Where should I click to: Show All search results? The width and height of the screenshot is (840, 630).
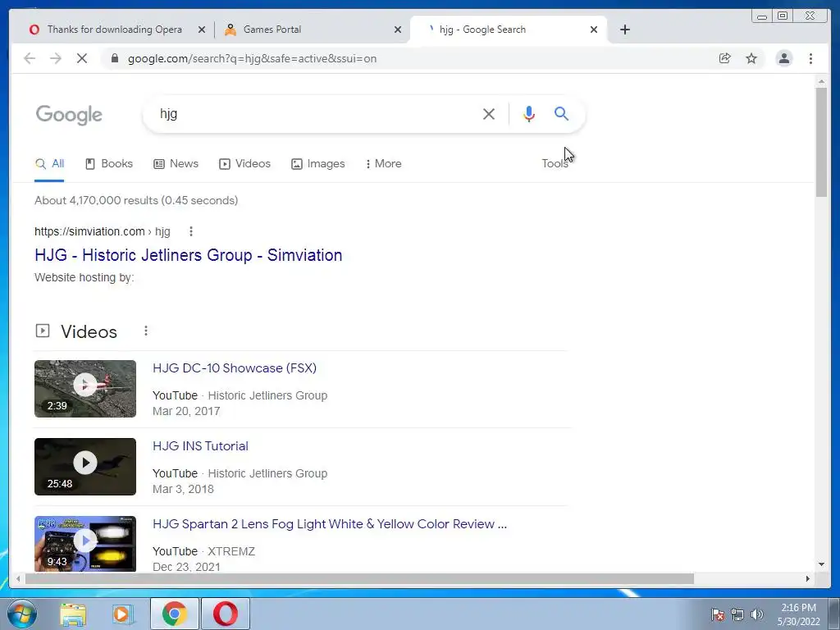click(49, 164)
